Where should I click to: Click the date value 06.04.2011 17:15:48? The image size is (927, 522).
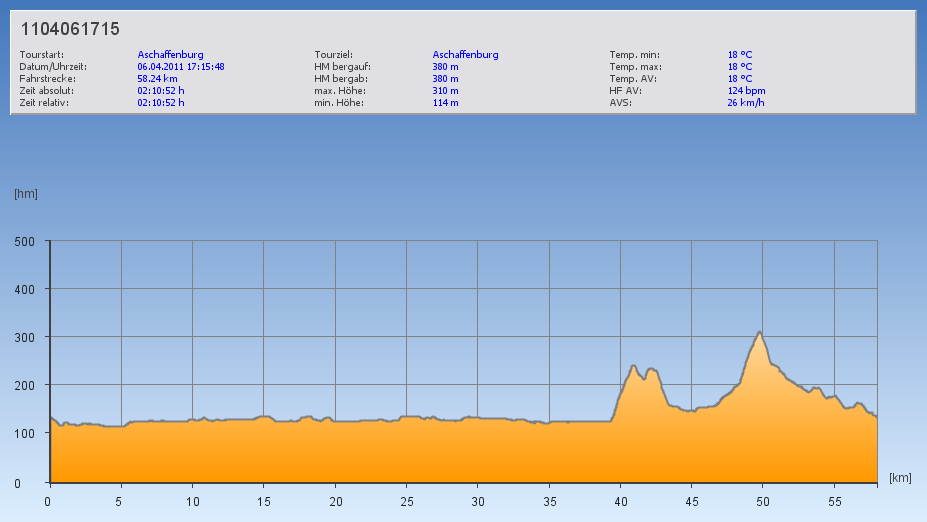[x=180, y=67]
